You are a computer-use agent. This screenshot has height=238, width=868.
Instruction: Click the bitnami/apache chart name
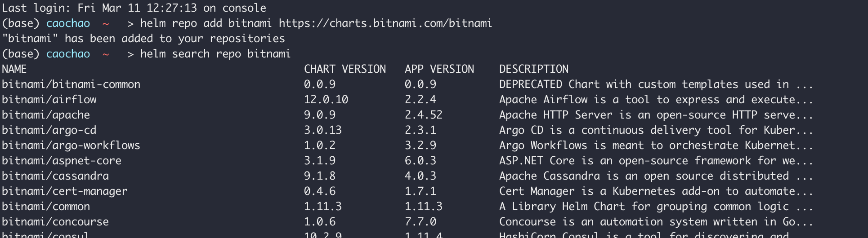[46, 115]
